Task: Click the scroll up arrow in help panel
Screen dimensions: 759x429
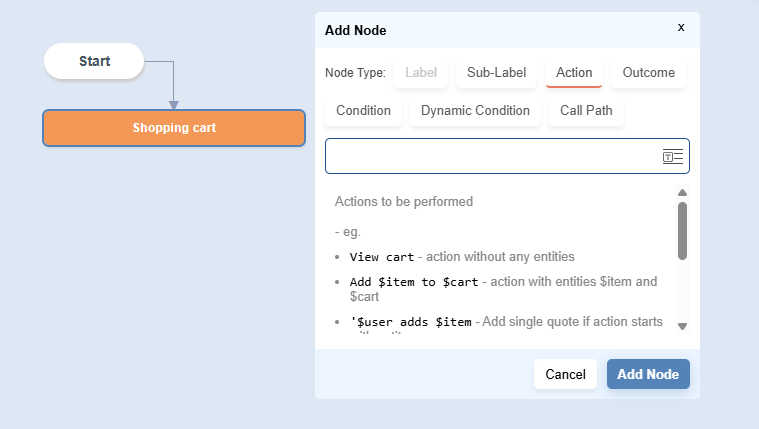Action: click(x=682, y=193)
